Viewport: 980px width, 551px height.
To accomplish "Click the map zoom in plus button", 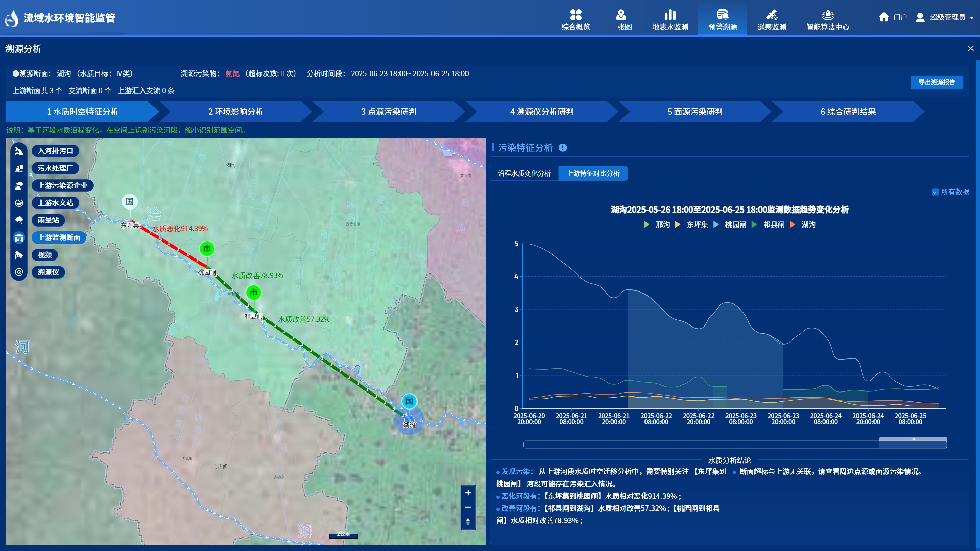I will click(468, 492).
